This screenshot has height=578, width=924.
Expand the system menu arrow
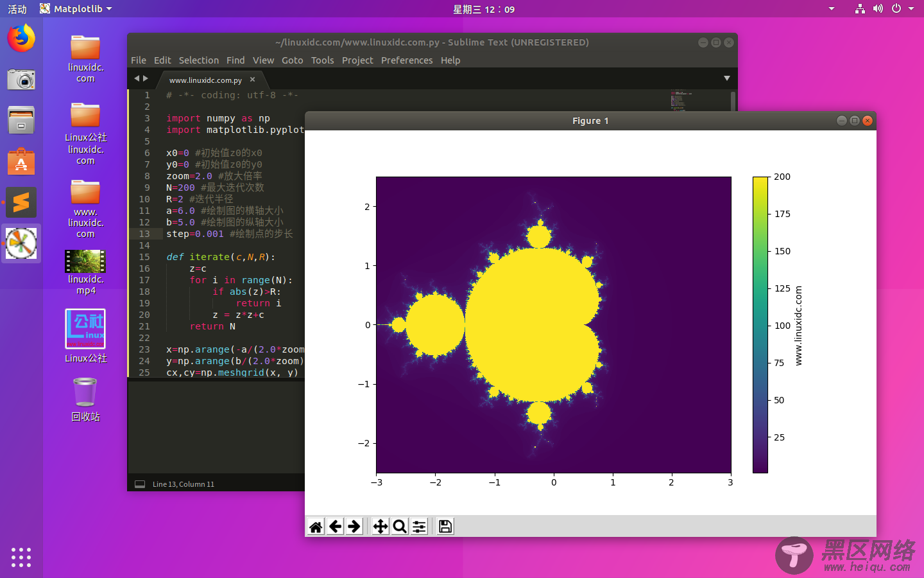click(x=911, y=9)
